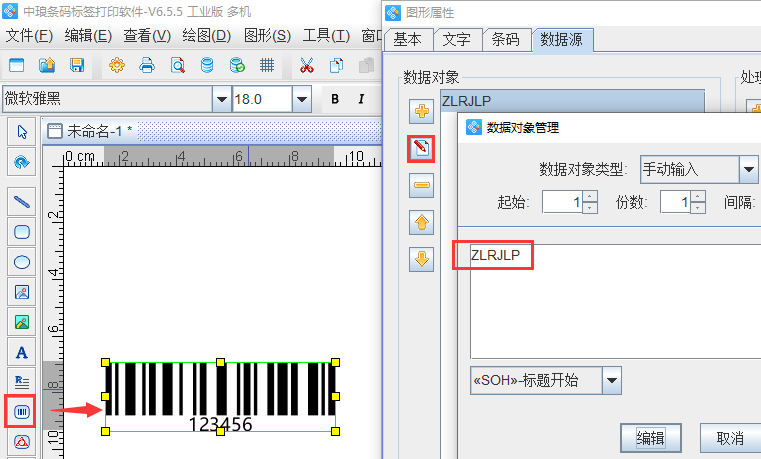Image resolution: width=761 pixels, height=459 pixels.
Task: Copy selection with the copy icon
Action: (336, 65)
